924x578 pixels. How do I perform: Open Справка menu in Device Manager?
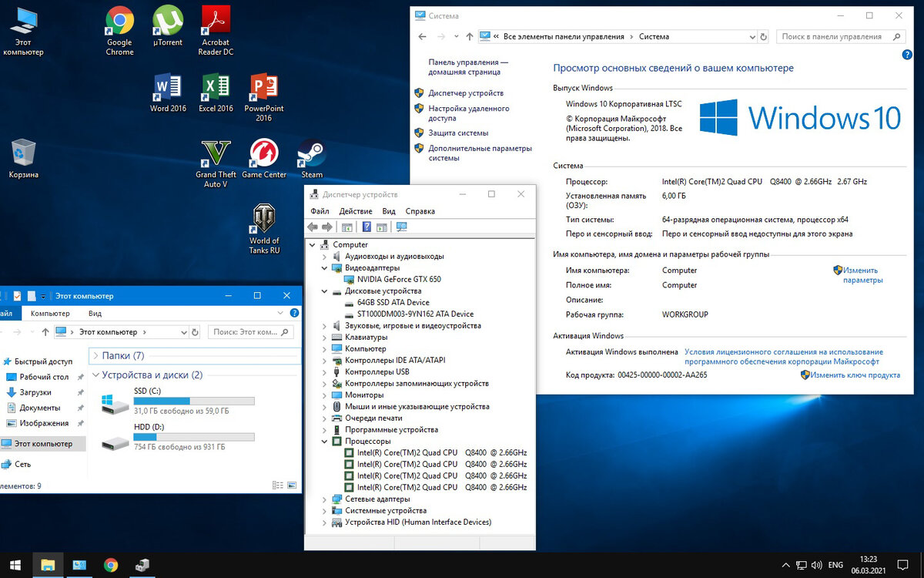click(420, 211)
